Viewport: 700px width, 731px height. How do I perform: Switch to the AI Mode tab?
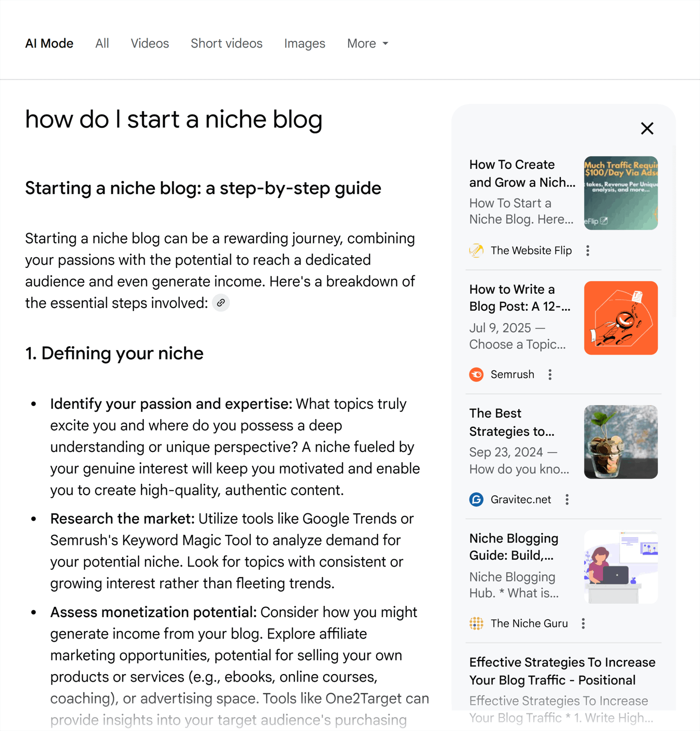(49, 43)
